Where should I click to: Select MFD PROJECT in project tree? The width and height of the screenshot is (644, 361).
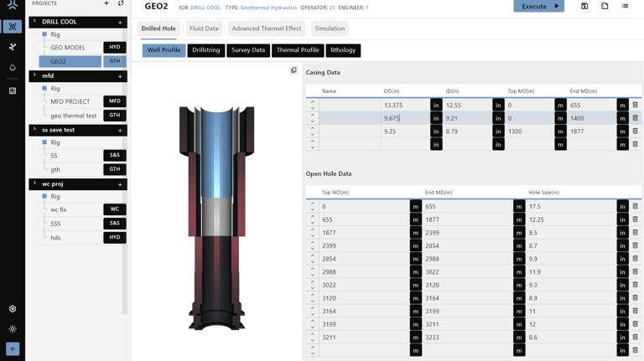click(x=70, y=101)
